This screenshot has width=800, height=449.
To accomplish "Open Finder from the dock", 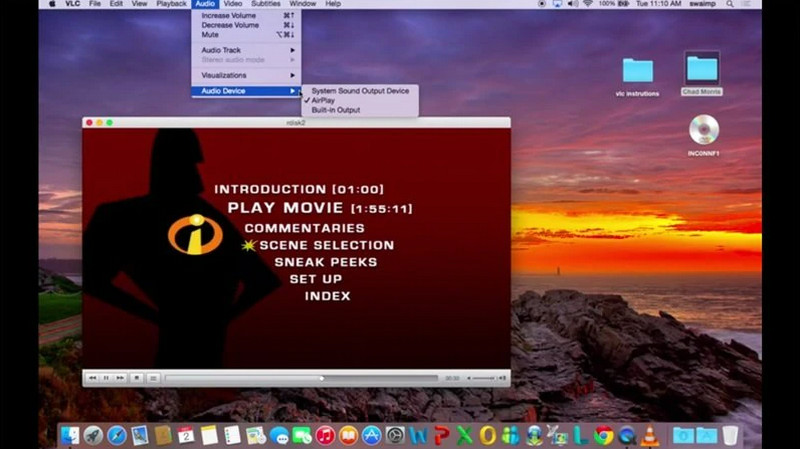I will [70, 436].
